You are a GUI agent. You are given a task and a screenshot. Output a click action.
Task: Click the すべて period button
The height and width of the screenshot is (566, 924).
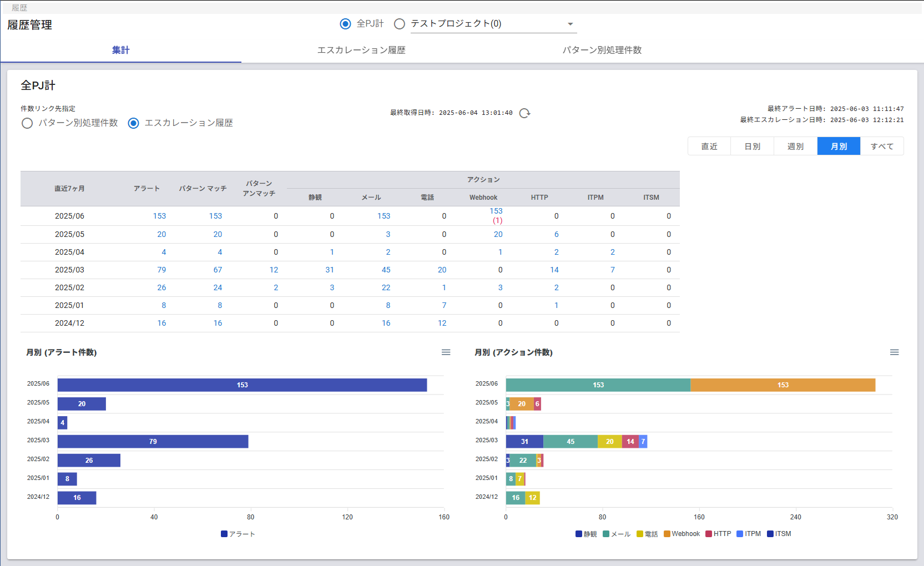[x=881, y=146]
